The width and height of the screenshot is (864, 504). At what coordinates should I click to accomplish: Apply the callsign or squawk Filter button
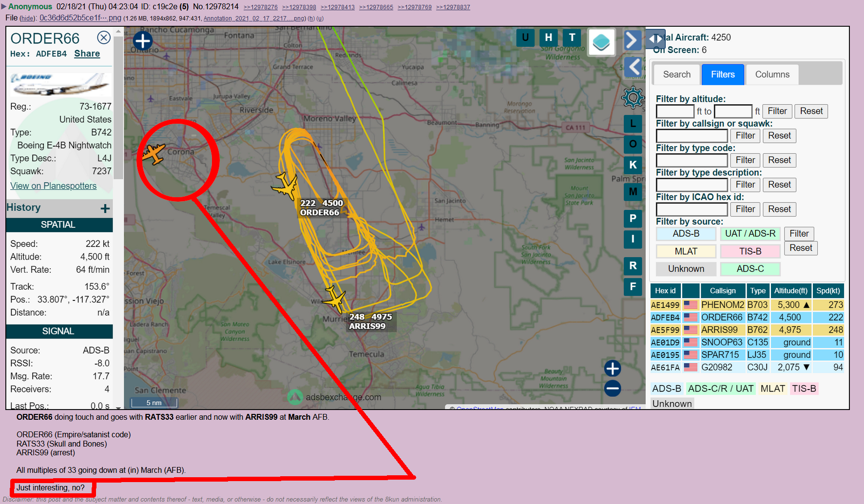tap(745, 135)
